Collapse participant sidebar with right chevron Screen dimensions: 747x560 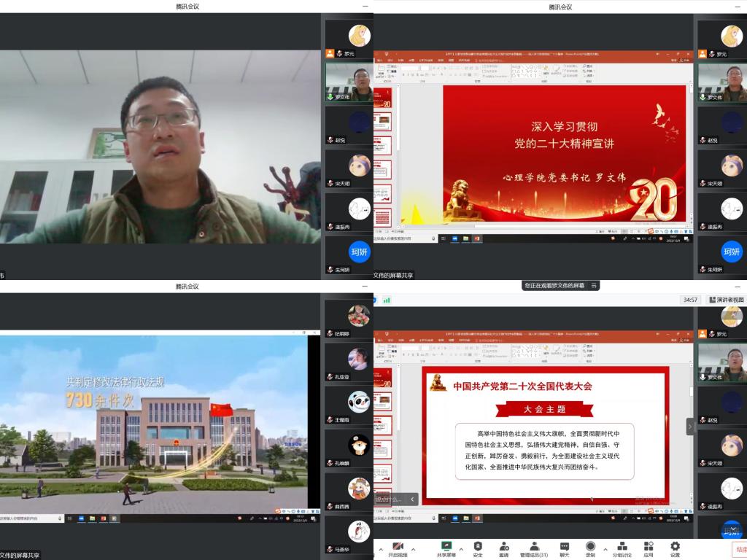(x=690, y=426)
